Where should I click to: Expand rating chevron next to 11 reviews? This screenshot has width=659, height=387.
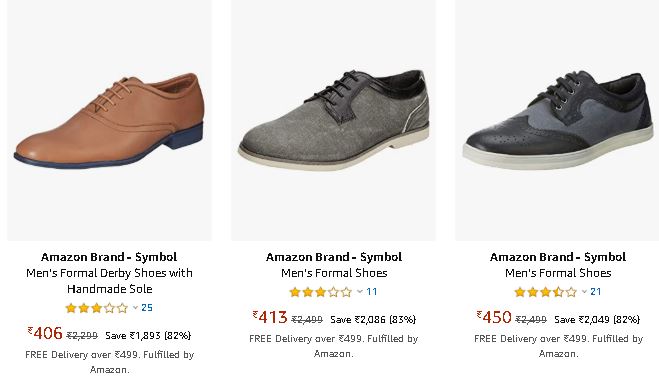tap(360, 292)
